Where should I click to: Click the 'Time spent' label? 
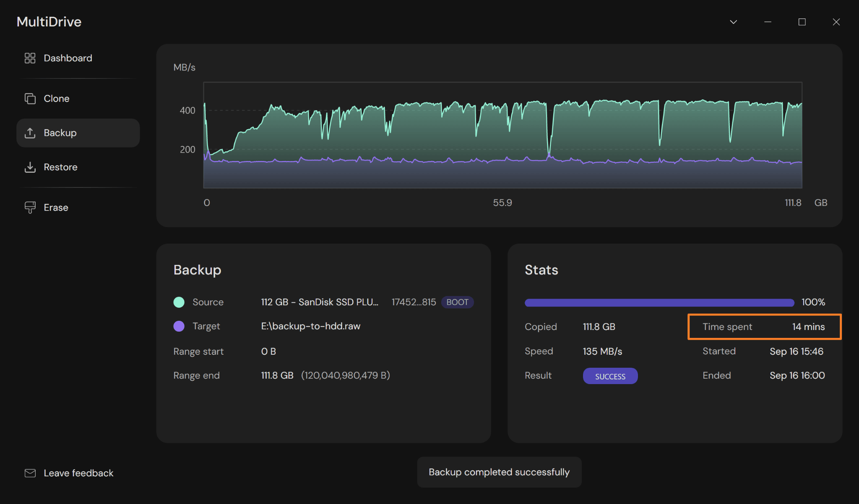pyautogui.click(x=727, y=327)
